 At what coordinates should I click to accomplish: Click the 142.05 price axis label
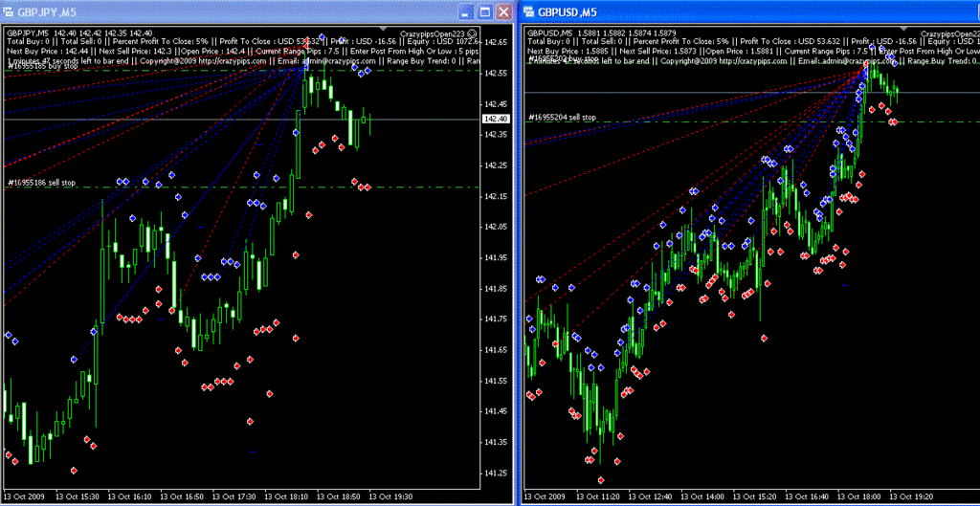click(x=496, y=227)
